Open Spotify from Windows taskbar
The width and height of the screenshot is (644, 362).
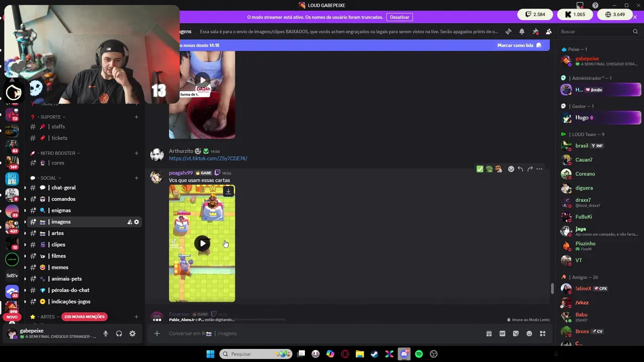[x=419, y=354]
